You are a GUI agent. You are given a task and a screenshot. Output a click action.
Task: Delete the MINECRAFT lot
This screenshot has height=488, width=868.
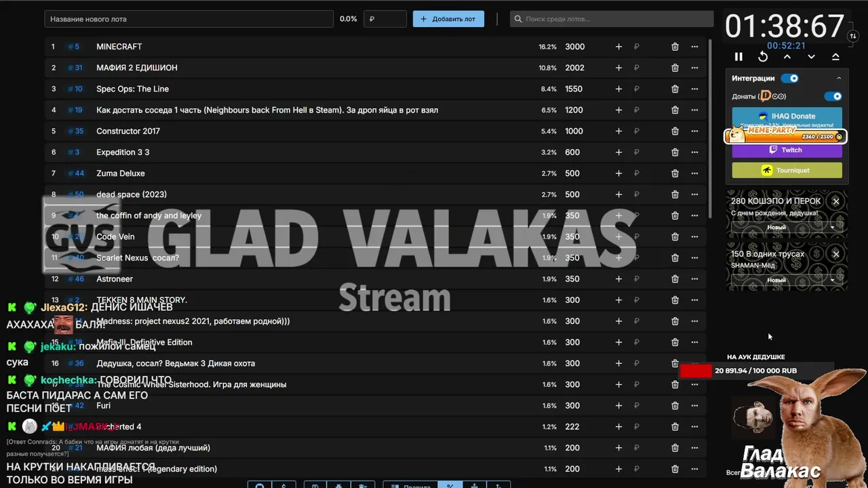coord(675,47)
